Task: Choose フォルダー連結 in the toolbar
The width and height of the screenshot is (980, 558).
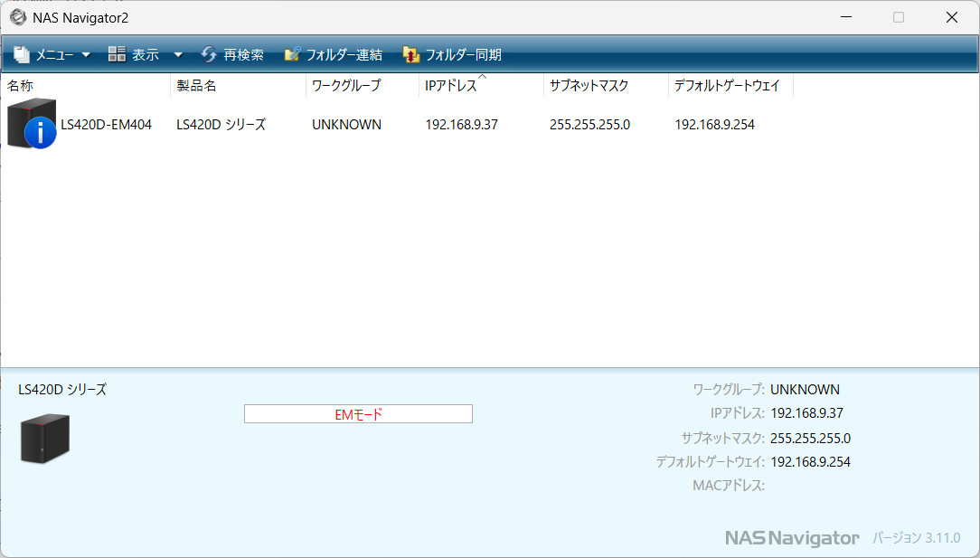Action: click(x=344, y=55)
